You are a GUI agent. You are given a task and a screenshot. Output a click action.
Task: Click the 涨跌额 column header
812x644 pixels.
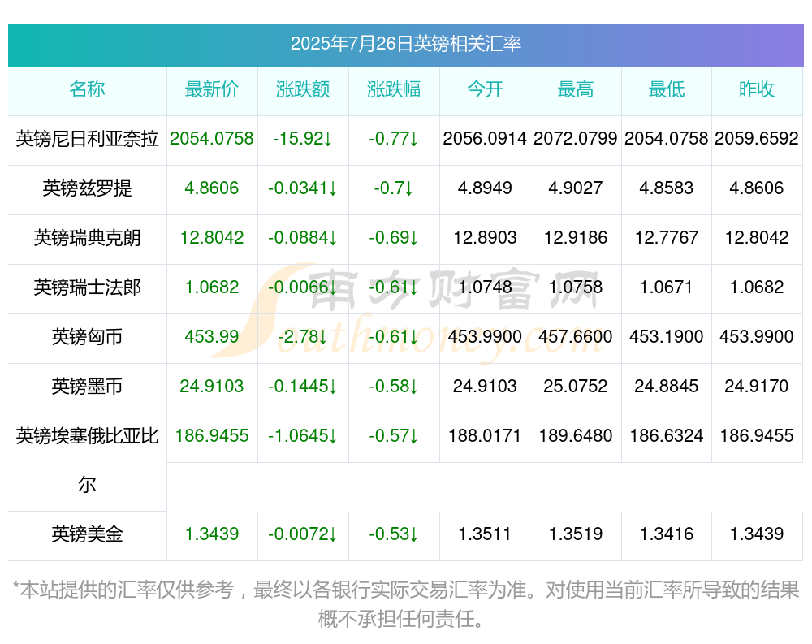[x=303, y=89]
